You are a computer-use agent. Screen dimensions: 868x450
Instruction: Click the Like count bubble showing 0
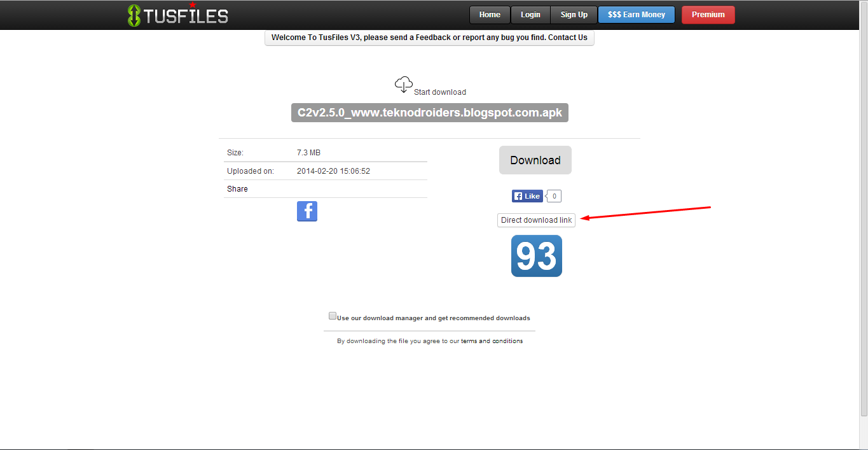point(553,195)
